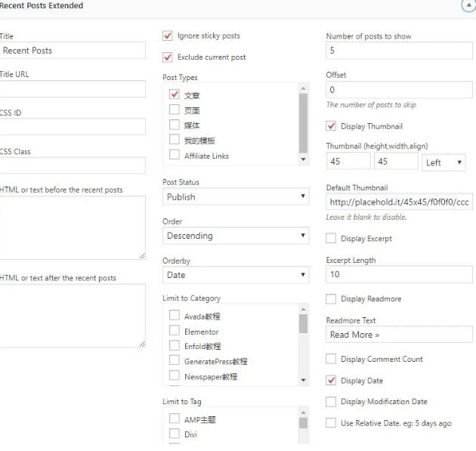The image size is (476, 451).
Task: Focus the Number of posts to show field
Action: click(399, 51)
